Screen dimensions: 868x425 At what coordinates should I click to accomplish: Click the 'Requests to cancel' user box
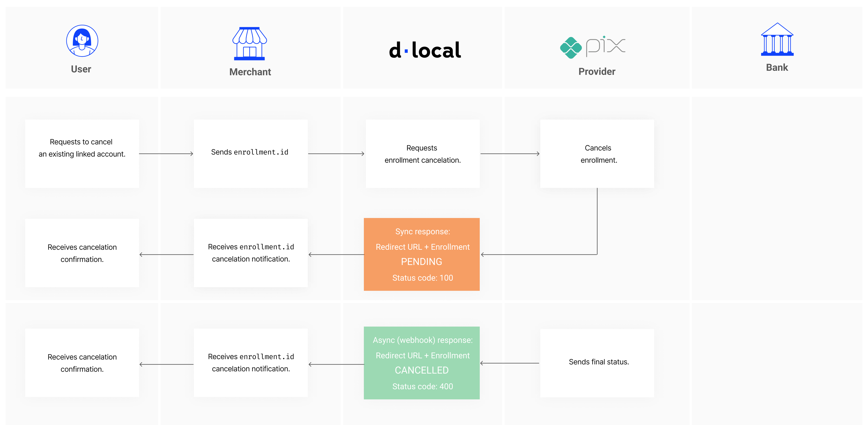(82, 153)
